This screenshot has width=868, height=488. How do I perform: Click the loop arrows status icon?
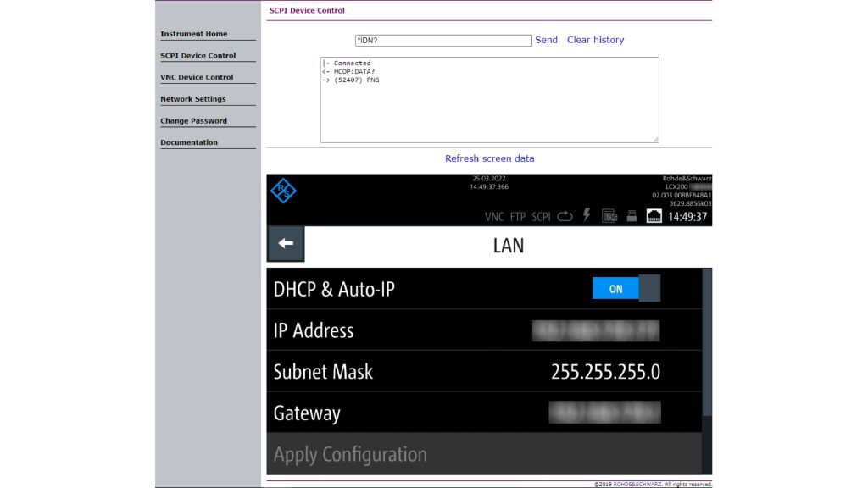point(565,216)
